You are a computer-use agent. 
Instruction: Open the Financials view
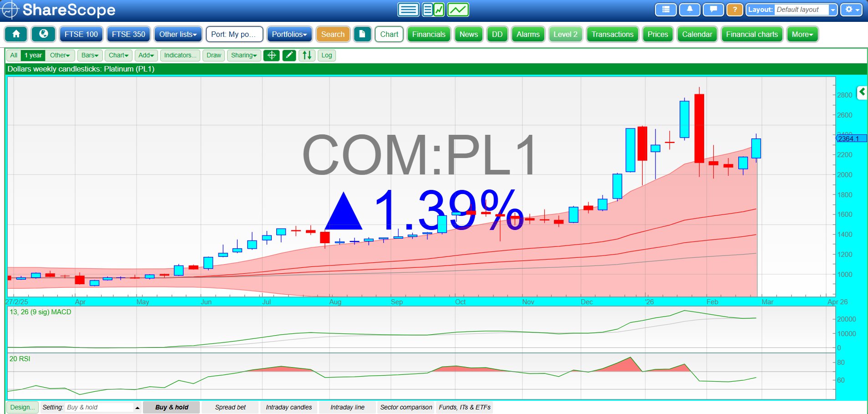pos(429,34)
